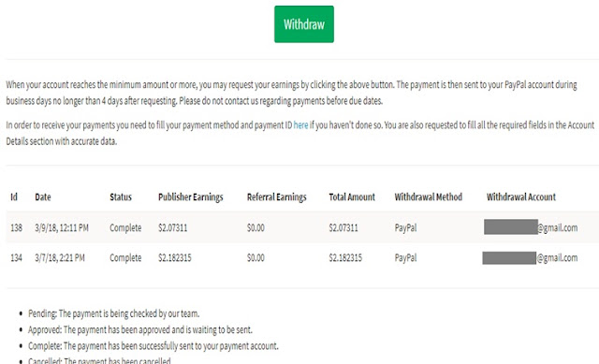Open the 'here' payment method link
The height and width of the screenshot is (364, 599).
pyautogui.click(x=300, y=125)
